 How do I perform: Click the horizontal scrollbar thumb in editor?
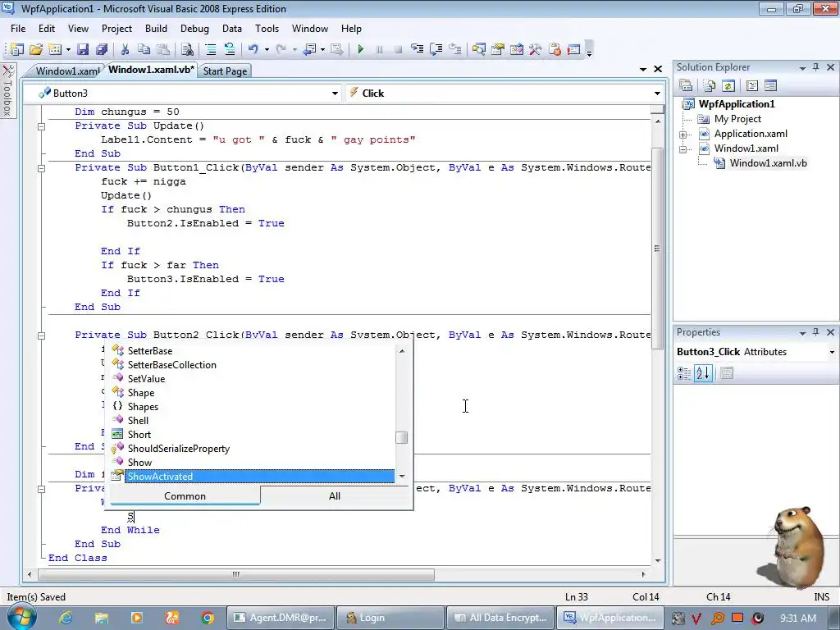235,574
